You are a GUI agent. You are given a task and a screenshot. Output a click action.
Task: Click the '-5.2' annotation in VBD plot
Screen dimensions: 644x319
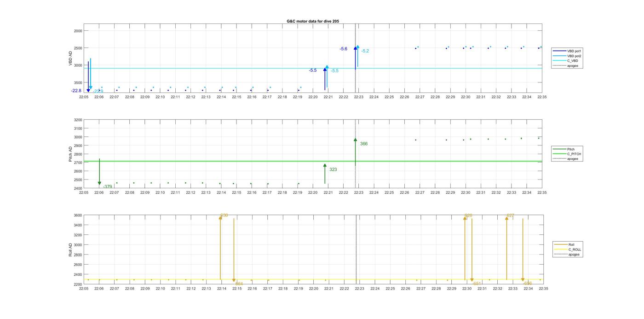(x=365, y=51)
